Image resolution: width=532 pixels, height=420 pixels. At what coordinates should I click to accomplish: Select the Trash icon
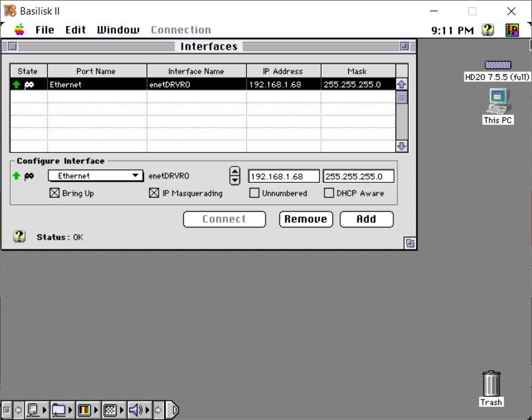pyautogui.click(x=491, y=384)
